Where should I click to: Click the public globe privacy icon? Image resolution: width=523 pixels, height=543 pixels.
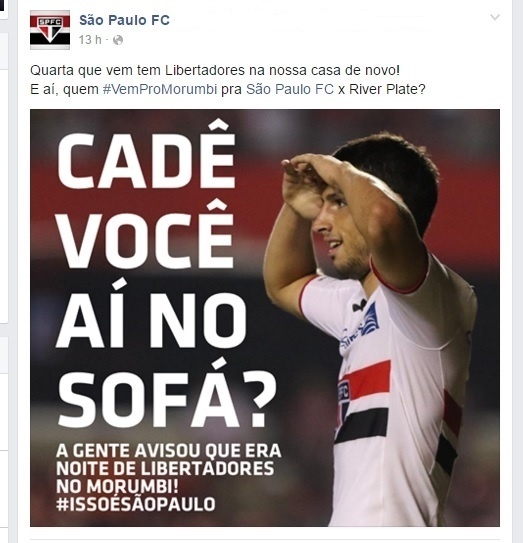point(118,40)
